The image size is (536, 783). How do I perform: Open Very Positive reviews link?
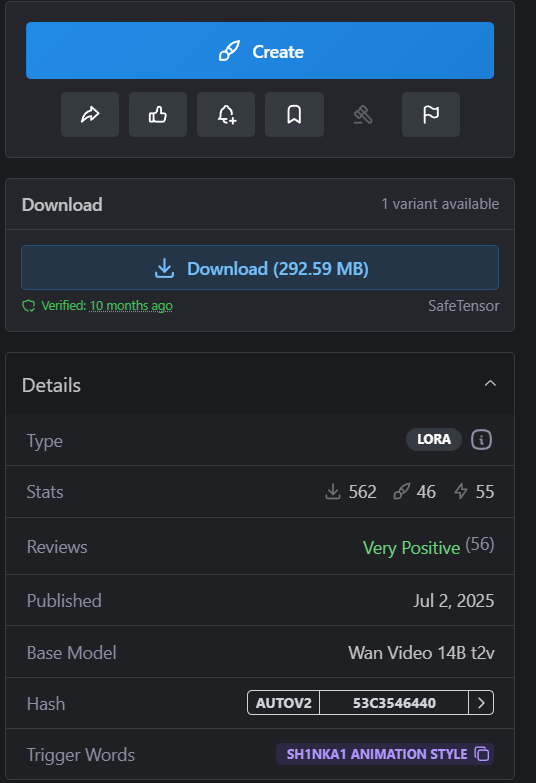click(x=411, y=548)
